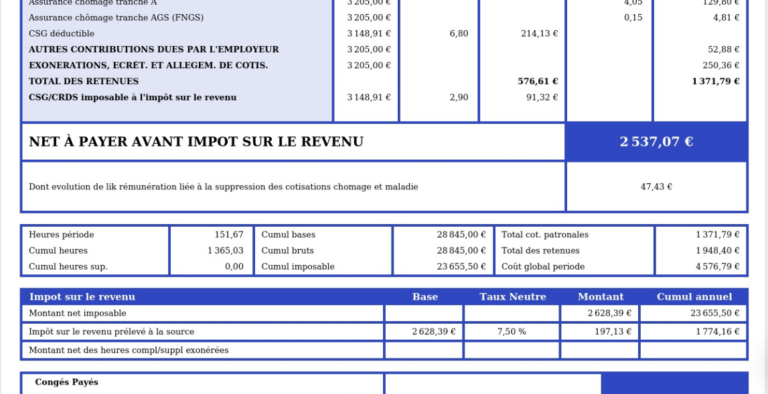Click the 'NET À PAYER AVANT IMPOT SUR LE REVENU' heading
Viewport: 768px width, 394px height.
coord(196,142)
